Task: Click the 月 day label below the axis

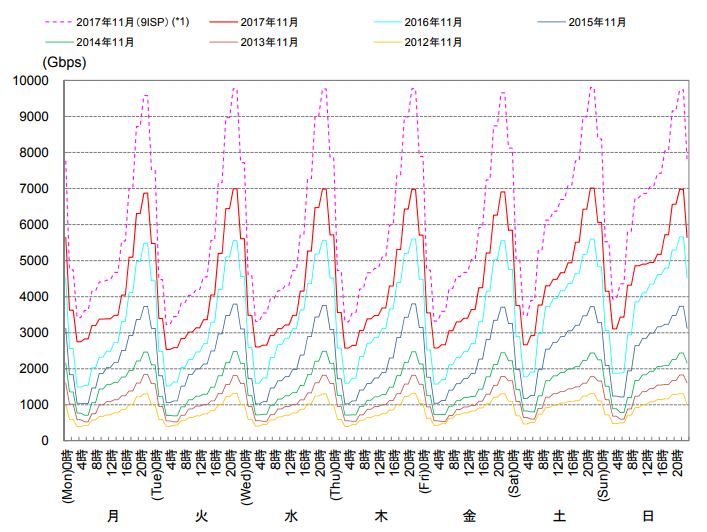Action: (x=113, y=516)
